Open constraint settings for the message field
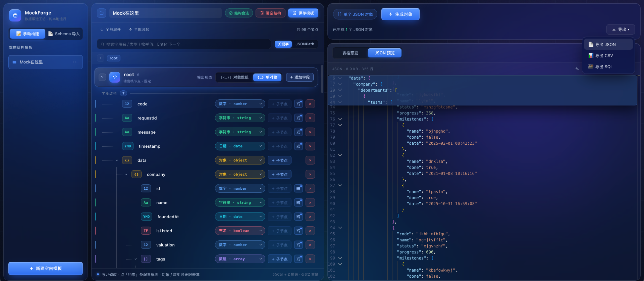The image size is (644, 281). coord(299,132)
